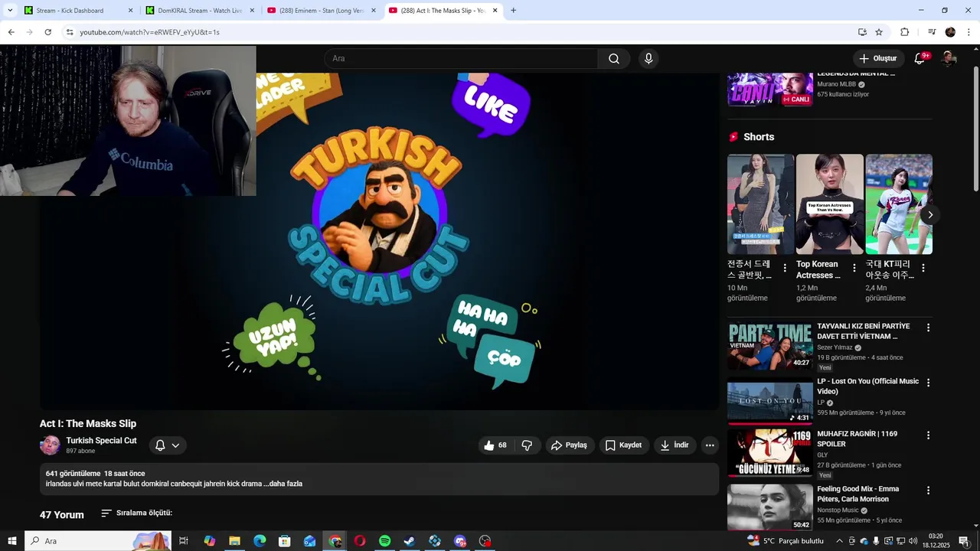Open options for Top Korean Actresses short
The height and width of the screenshot is (551, 980).
coord(854,268)
